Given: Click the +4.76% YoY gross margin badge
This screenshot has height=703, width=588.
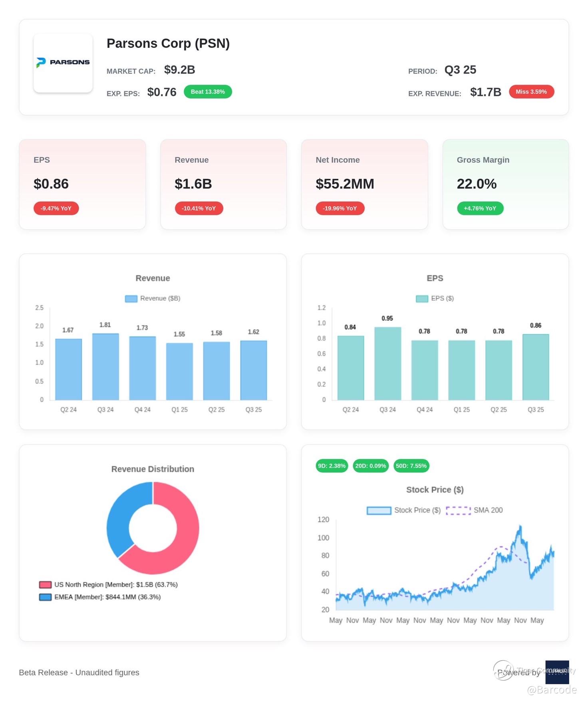Looking at the screenshot, I should click(x=480, y=208).
